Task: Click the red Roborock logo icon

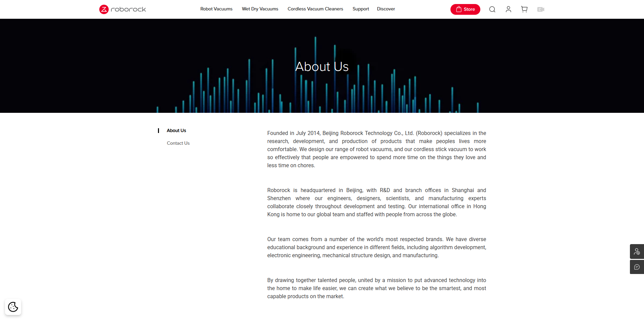Action: coord(104,9)
